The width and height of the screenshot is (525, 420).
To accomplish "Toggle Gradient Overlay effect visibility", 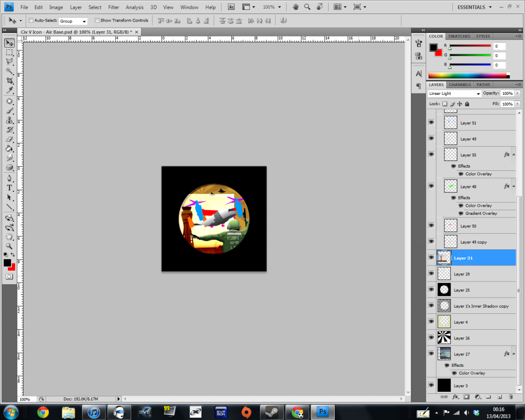I will coord(461,213).
